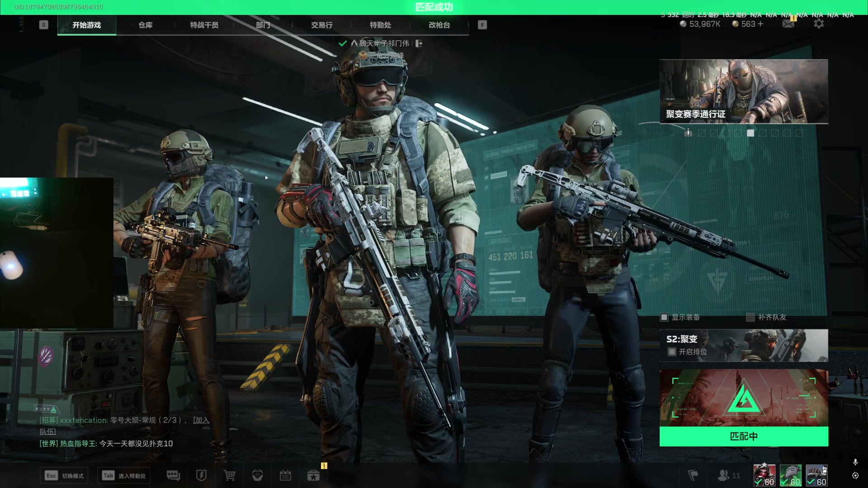Open the calendar events icon in the bottom bar
The width and height of the screenshot is (868, 488).
[x=285, y=475]
